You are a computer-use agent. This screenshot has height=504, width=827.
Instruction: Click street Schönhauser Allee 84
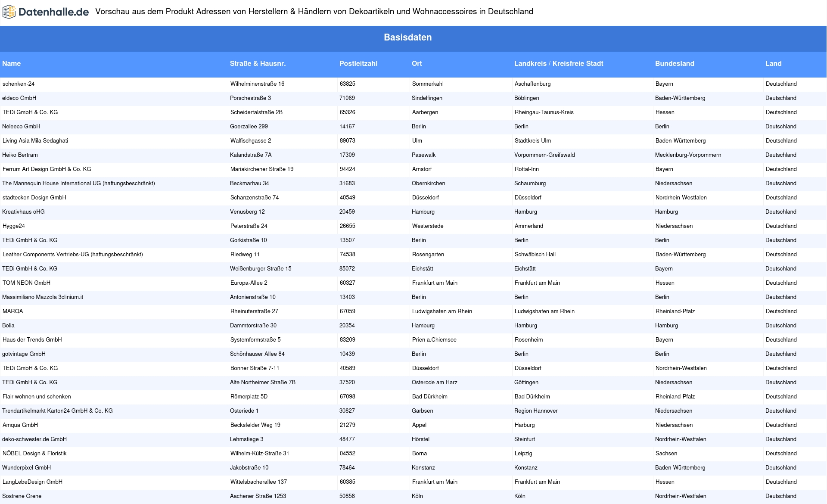coord(257,354)
